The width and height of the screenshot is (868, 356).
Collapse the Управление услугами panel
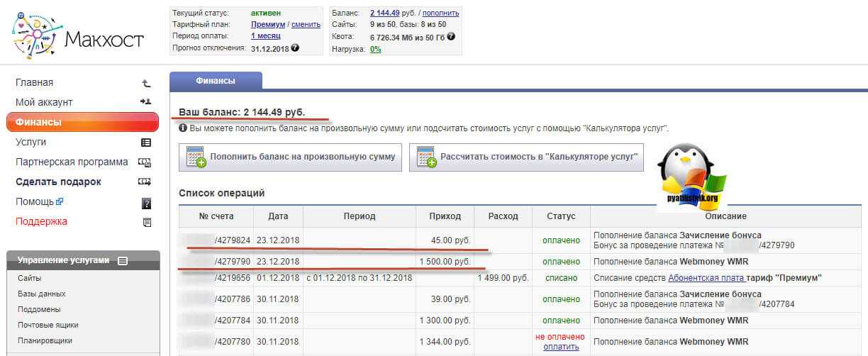(123, 261)
